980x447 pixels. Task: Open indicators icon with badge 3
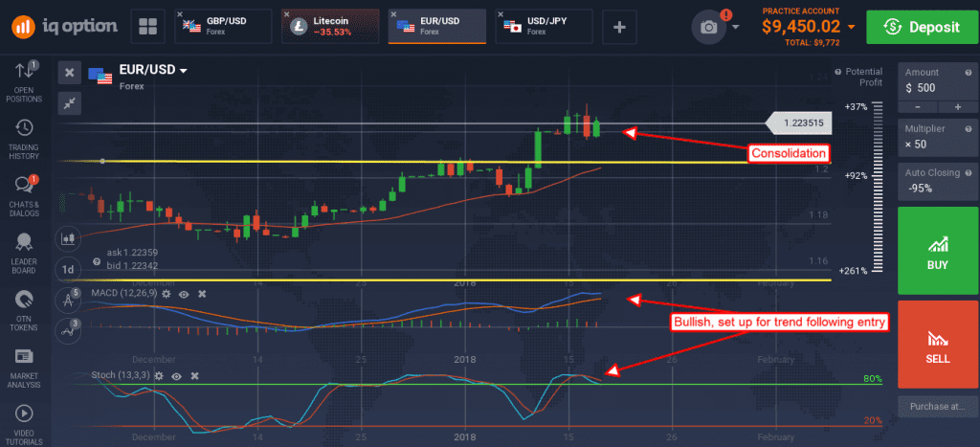point(68,330)
